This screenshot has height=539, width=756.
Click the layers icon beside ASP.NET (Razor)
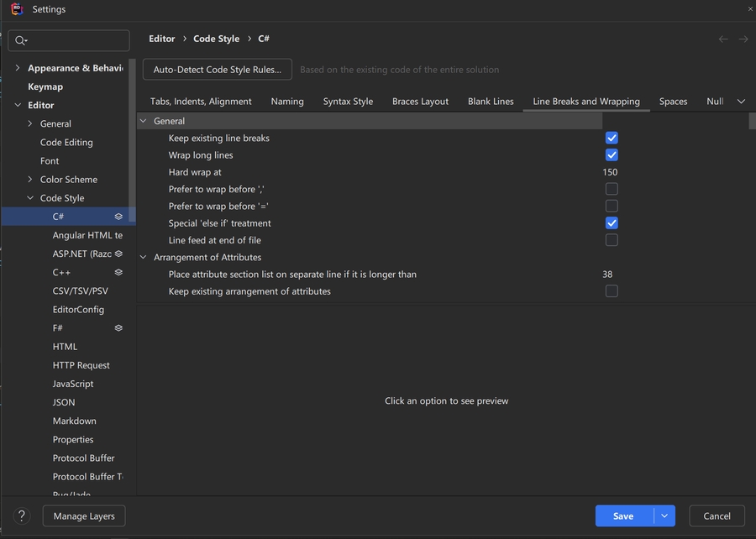(x=118, y=254)
